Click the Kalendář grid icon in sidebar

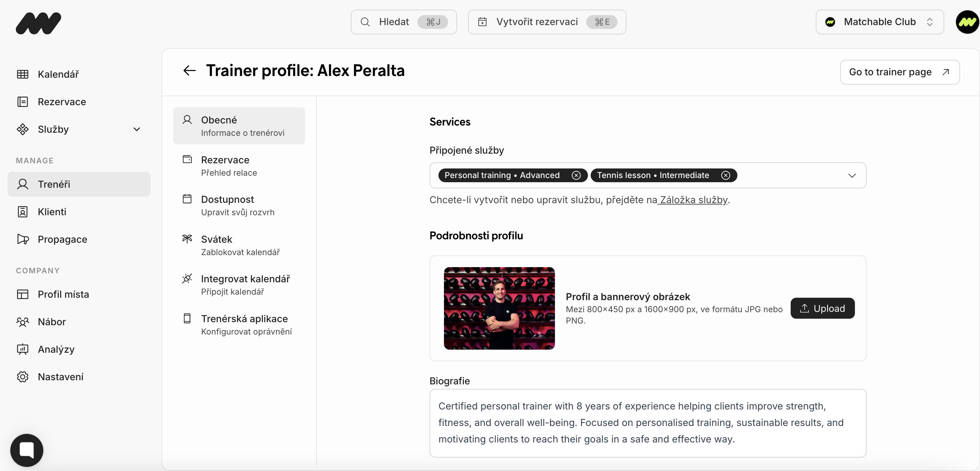(22, 74)
